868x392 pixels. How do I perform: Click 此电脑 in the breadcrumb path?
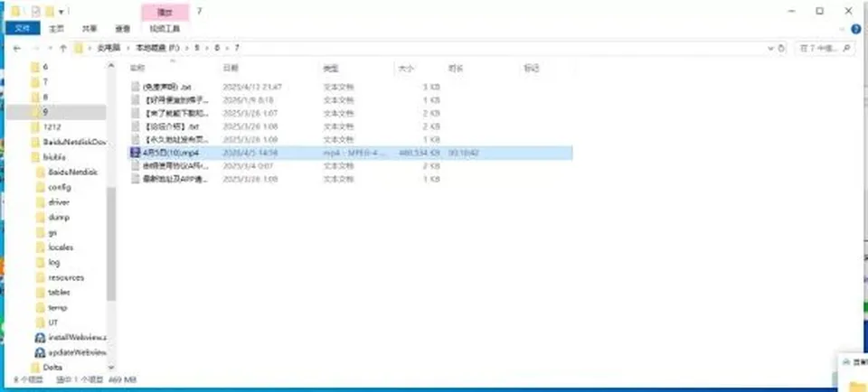tap(108, 49)
